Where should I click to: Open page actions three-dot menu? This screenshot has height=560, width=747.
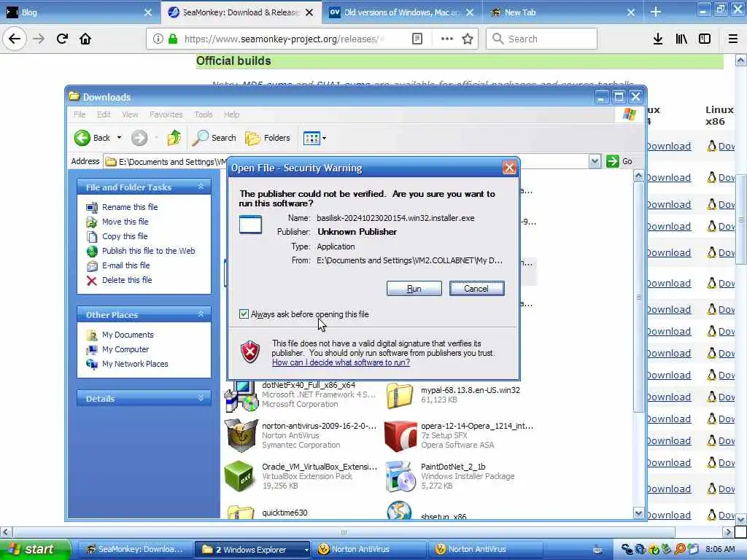[447, 39]
